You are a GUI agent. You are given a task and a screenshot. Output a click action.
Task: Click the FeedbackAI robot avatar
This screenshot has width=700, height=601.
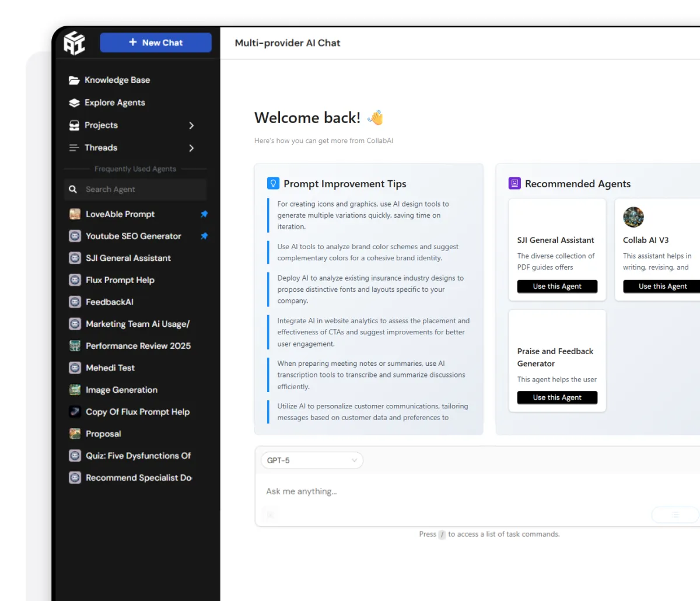pyautogui.click(x=75, y=302)
